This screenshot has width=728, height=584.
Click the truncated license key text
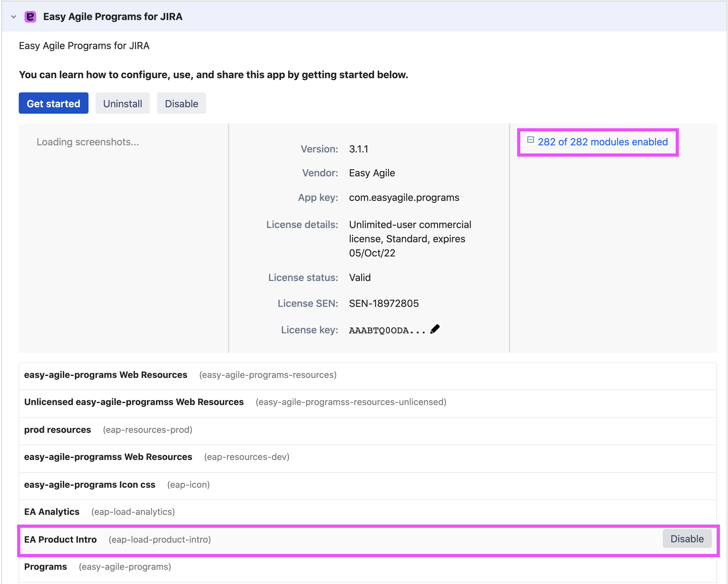point(387,330)
